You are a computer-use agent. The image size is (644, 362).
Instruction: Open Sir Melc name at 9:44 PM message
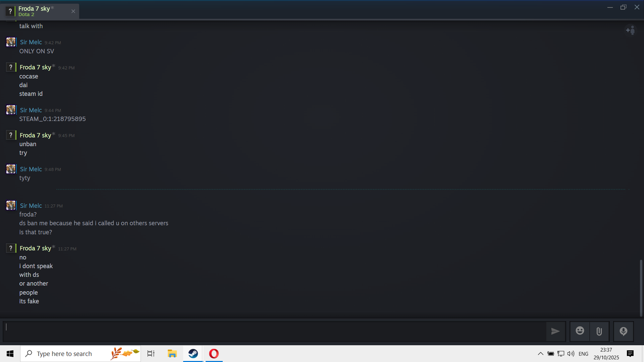point(31,110)
